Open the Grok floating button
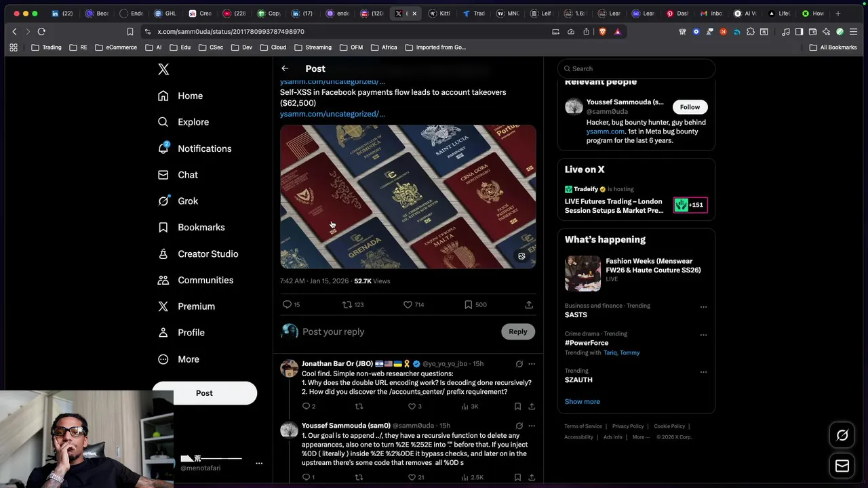 click(842, 435)
